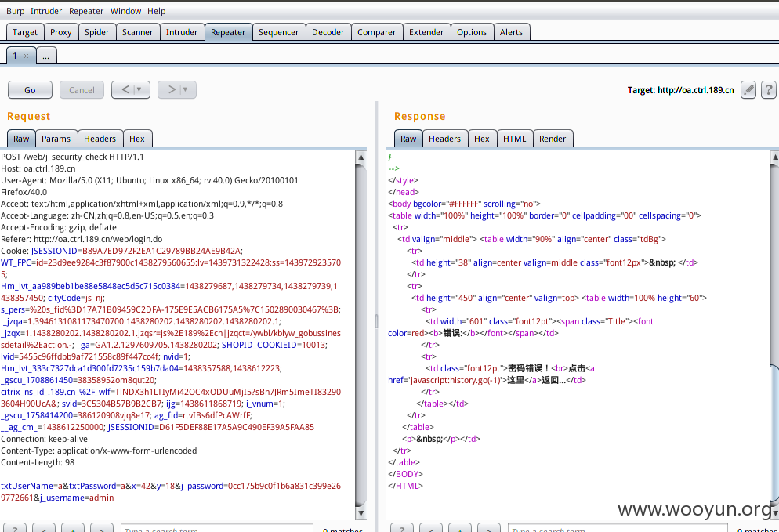Screen dimensions: 779x532
Task: Go back in request history
Action: [125, 89]
